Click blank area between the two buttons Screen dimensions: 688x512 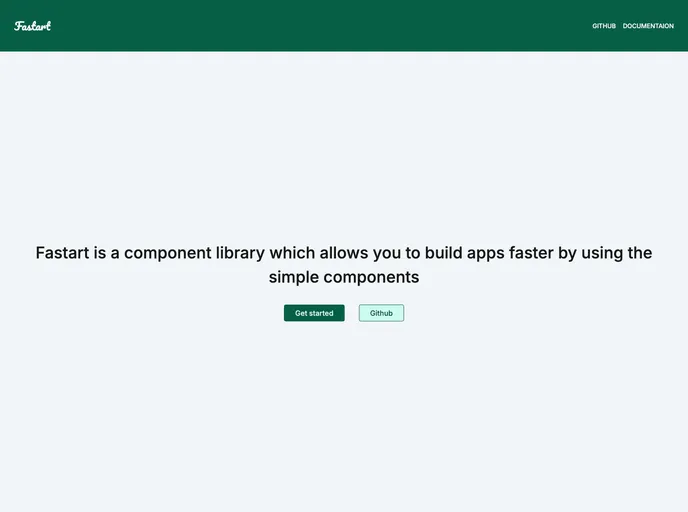[x=352, y=313]
